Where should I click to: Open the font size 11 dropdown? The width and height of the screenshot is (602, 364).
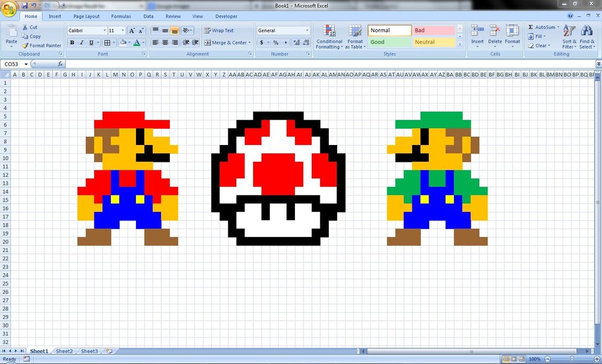tap(123, 30)
